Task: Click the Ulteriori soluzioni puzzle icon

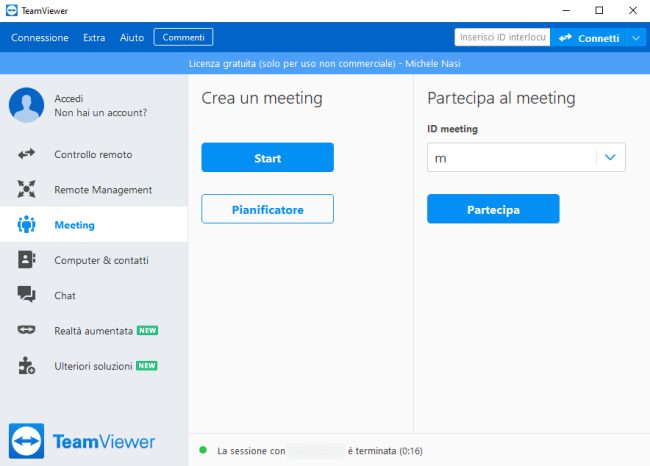Action: coord(27,366)
